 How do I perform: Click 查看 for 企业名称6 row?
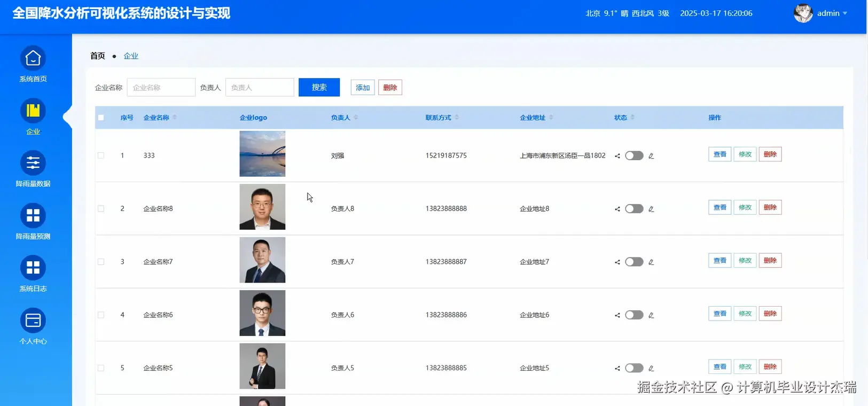(x=720, y=314)
